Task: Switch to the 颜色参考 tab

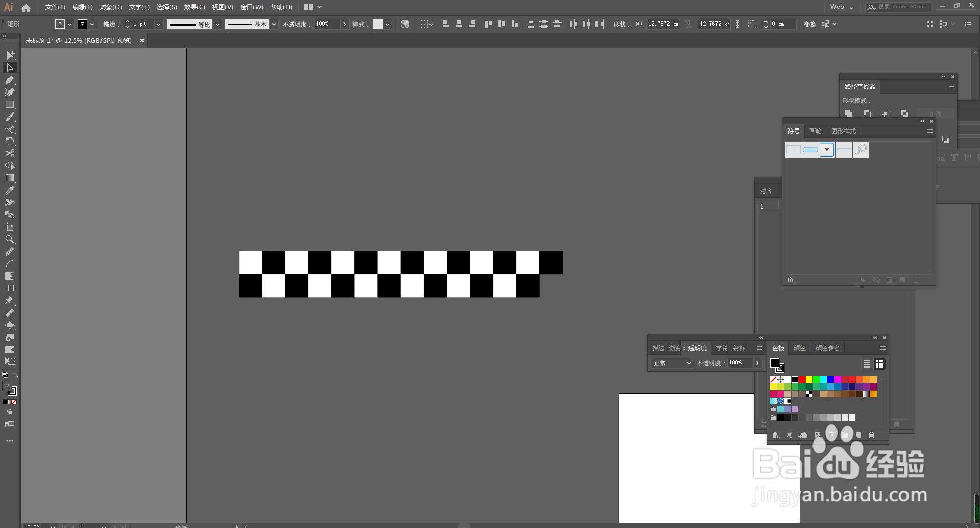Action: 827,348
